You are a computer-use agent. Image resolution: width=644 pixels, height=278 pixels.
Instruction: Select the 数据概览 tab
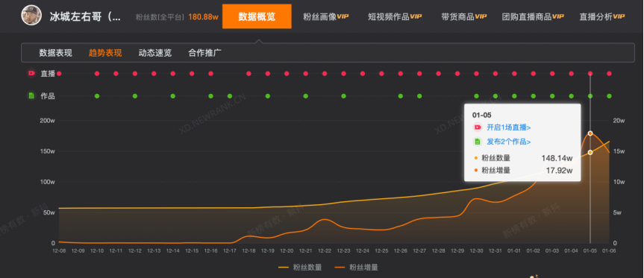pos(257,16)
